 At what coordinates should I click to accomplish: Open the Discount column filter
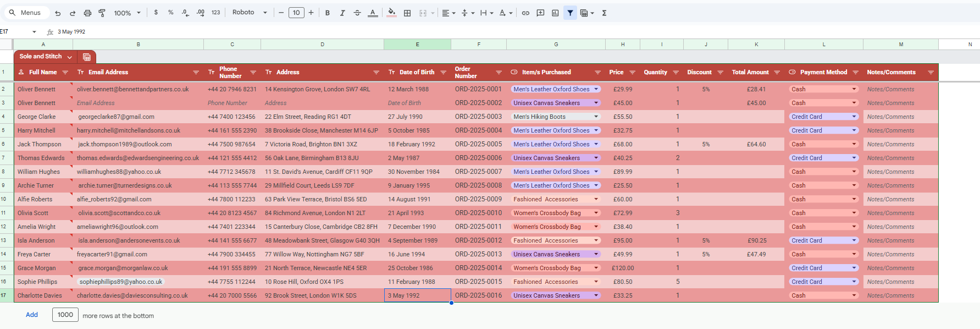[720, 72]
